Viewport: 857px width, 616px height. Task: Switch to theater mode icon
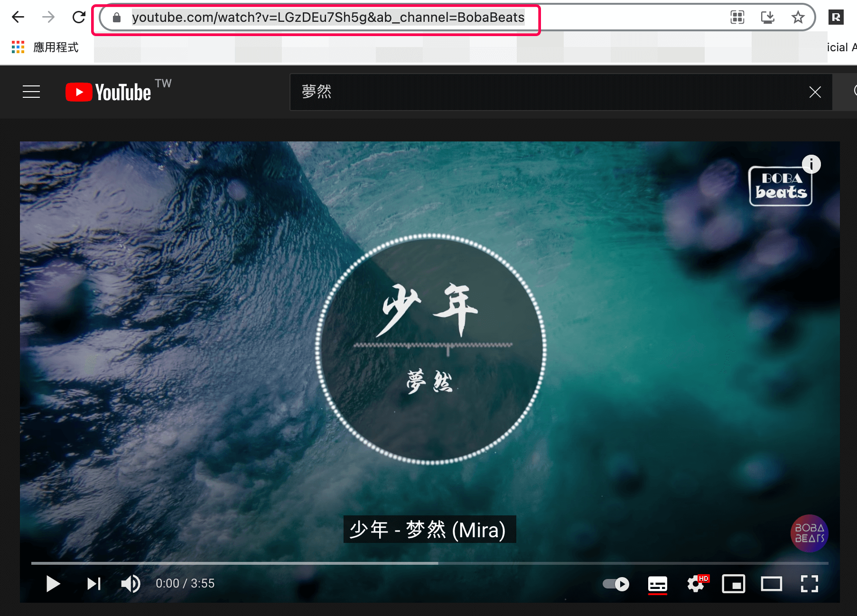point(772,584)
